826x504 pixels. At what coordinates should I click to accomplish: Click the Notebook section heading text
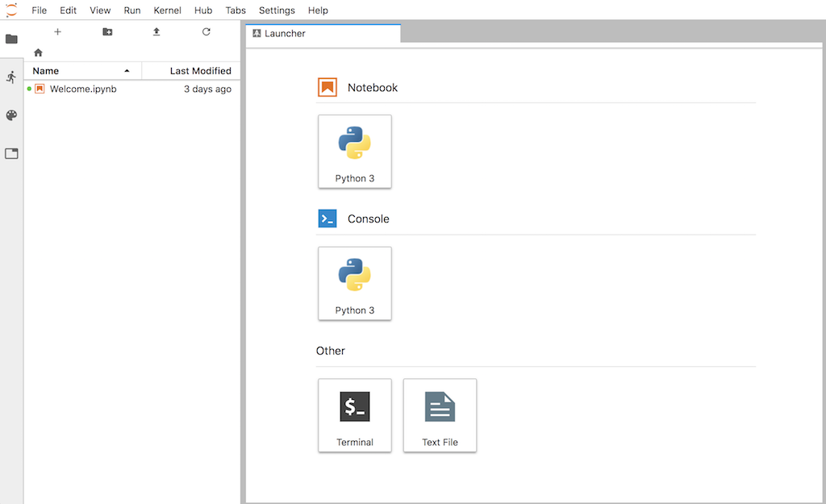pos(373,87)
